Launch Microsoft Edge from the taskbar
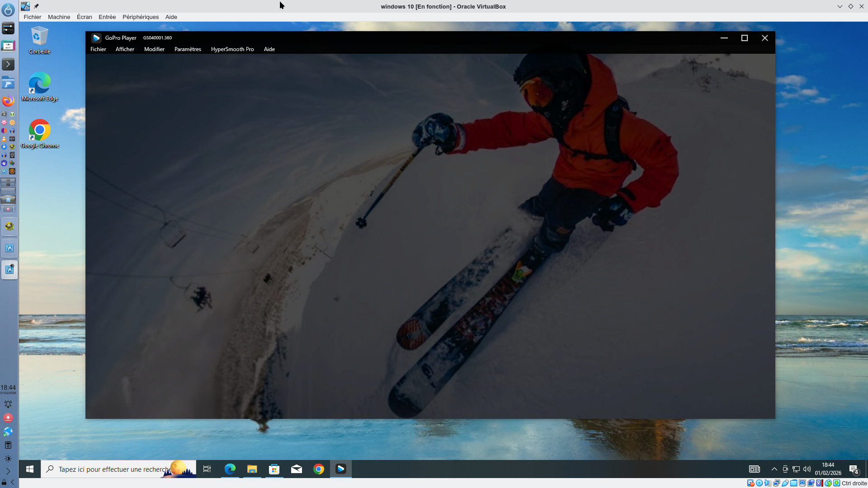The image size is (868, 488). (230, 469)
